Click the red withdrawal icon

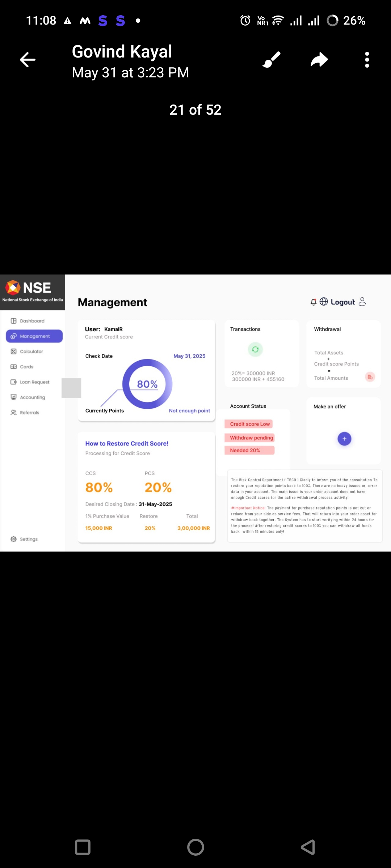coord(370,377)
